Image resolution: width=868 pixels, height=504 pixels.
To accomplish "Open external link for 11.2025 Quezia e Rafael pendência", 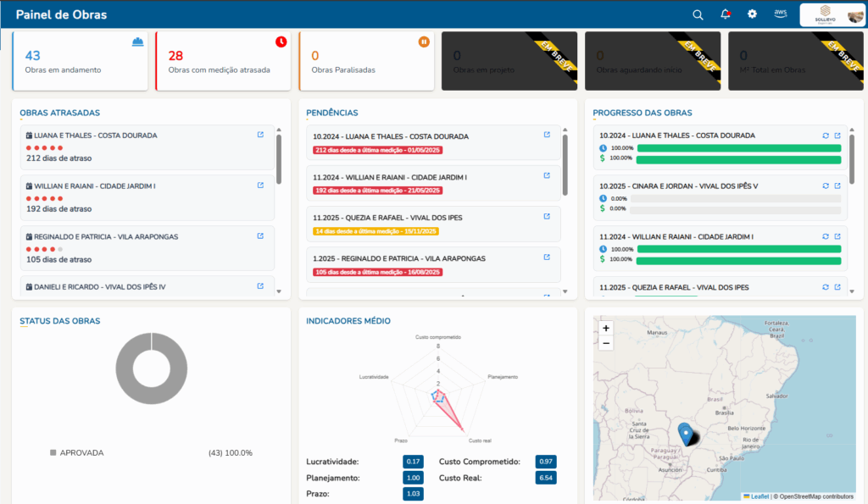I will (x=547, y=217).
